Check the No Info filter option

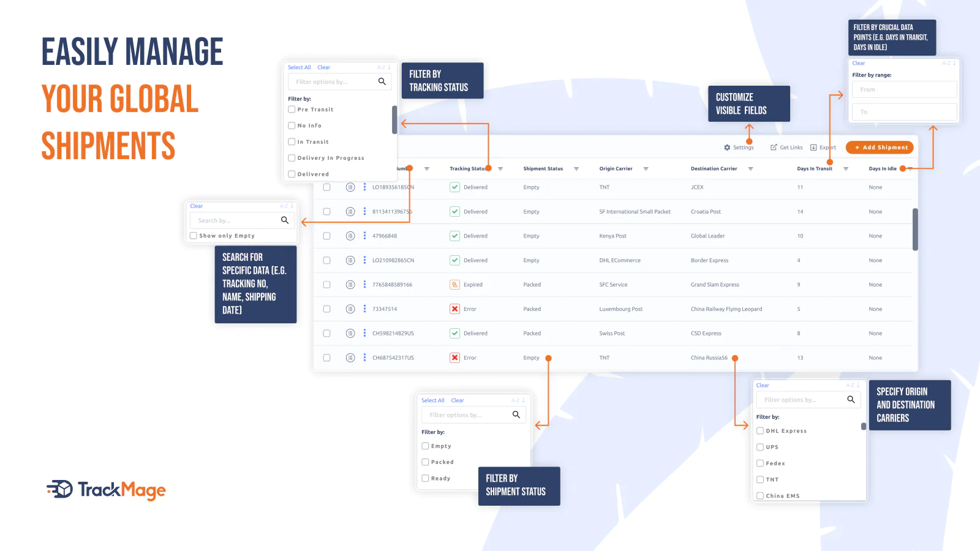(x=292, y=126)
